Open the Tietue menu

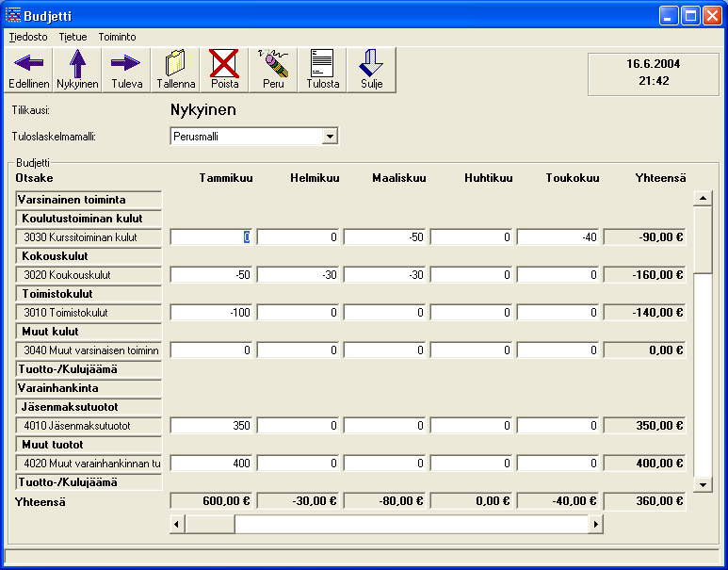[73, 37]
